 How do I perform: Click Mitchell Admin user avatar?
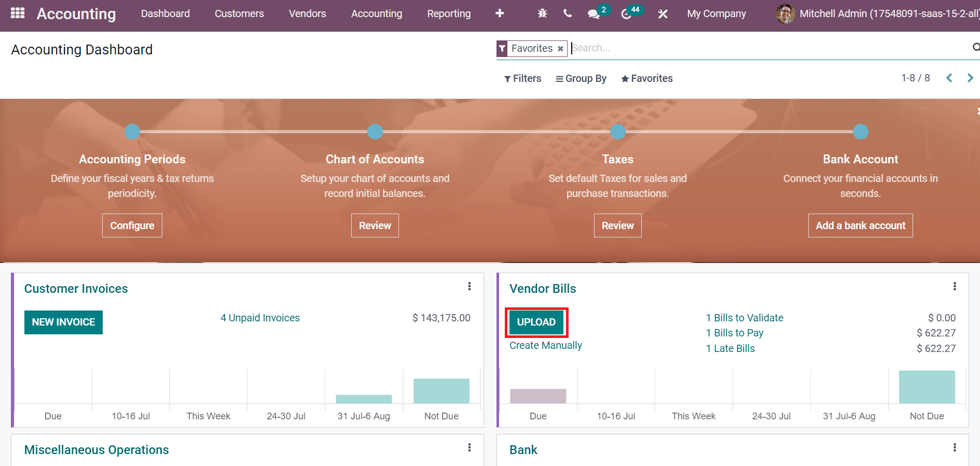coord(785,13)
